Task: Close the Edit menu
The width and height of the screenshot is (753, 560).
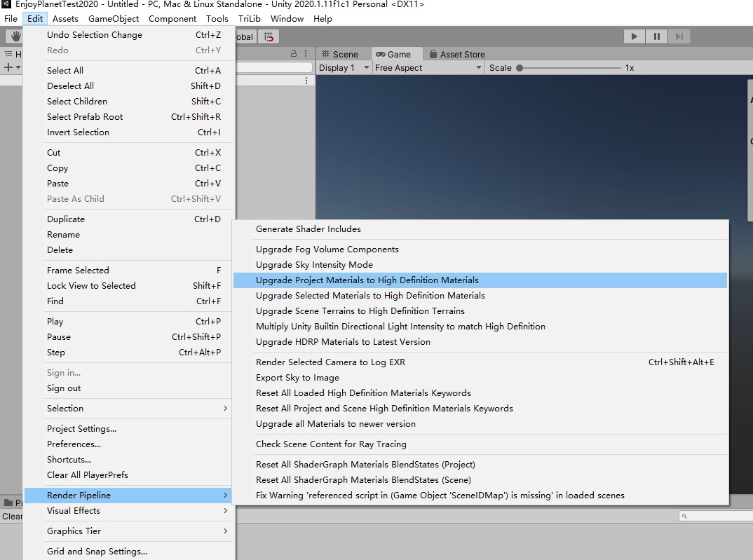Action: pos(35,19)
